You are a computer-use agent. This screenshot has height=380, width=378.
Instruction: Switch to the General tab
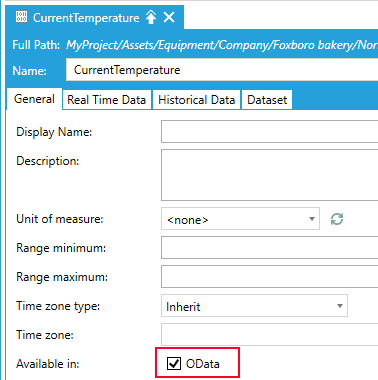[34, 99]
